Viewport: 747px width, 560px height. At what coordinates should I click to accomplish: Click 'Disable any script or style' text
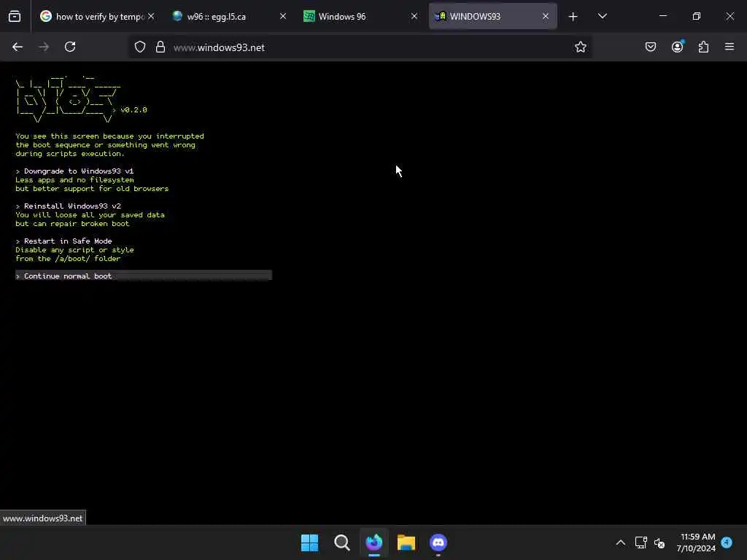tap(75, 249)
